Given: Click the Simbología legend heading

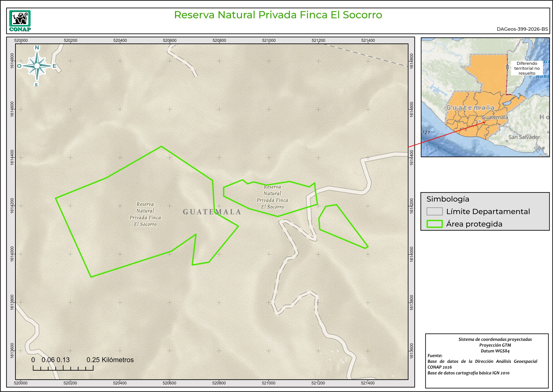Looking at the screenshot, I should point(448,199).
